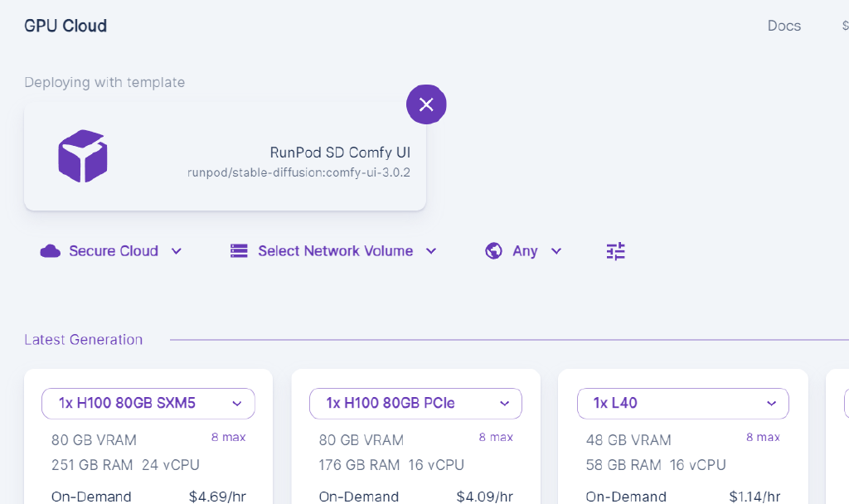The height and width of the screenshot is (504, 849).
Task: Click the network volume list icon
Action: (239, 250)
